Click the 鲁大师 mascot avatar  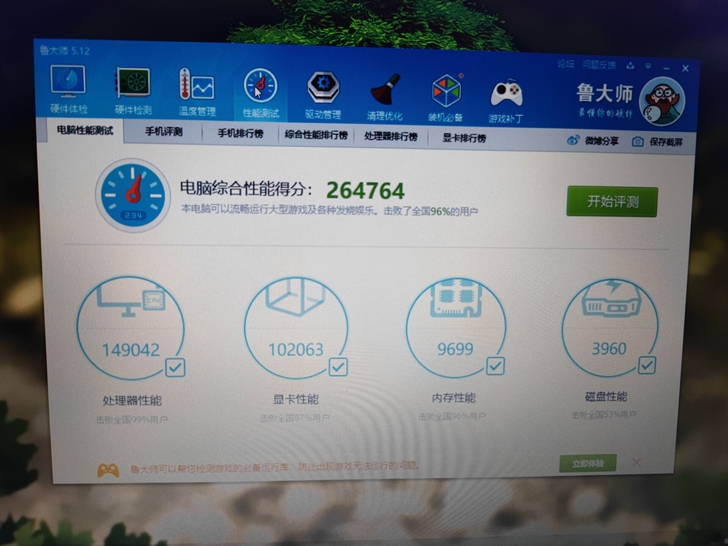[662, 101]
